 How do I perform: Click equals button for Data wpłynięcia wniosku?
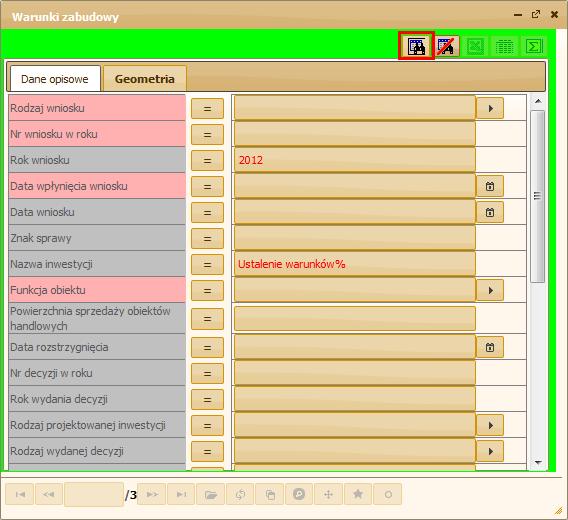point(207,186)
